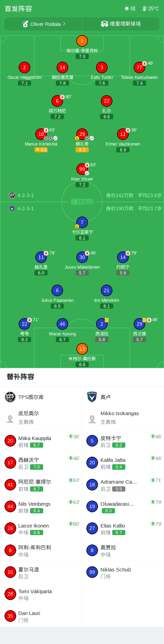Open coach 皮尼奥尔's profile

click(x=41, y=418)
